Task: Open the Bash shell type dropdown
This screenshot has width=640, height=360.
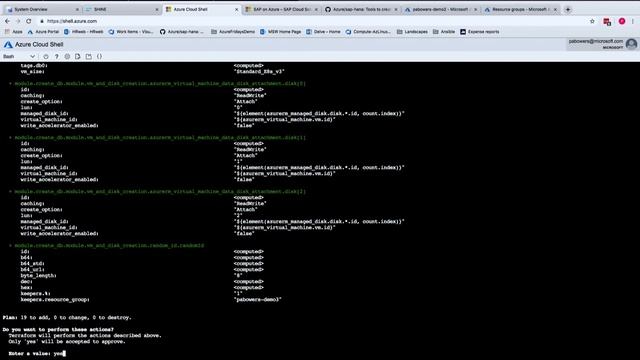Action: [19, 57]
